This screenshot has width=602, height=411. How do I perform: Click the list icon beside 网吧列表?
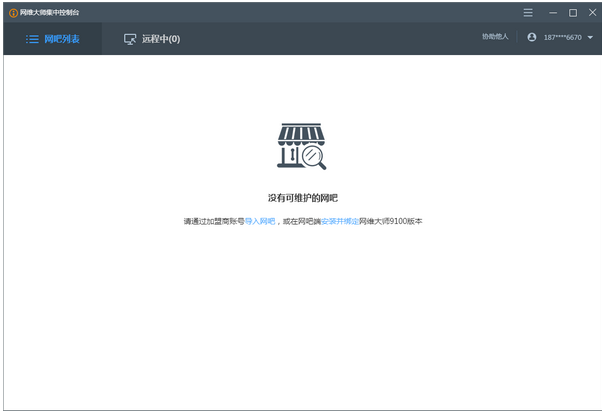click(x=32, y=39)
